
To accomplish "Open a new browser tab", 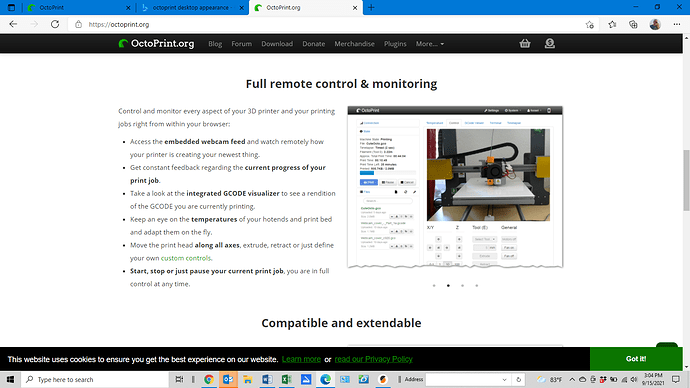I will coord(371,7).
